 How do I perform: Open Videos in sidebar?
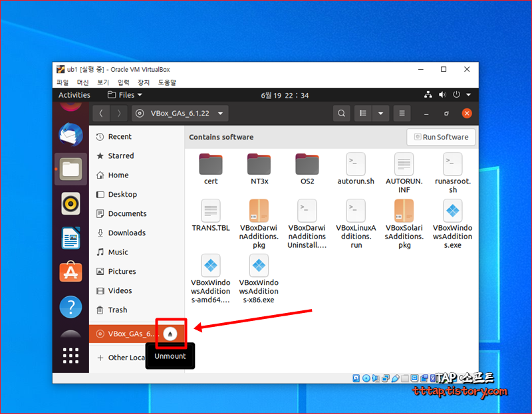pyautogui.click(x=137, y=291)
